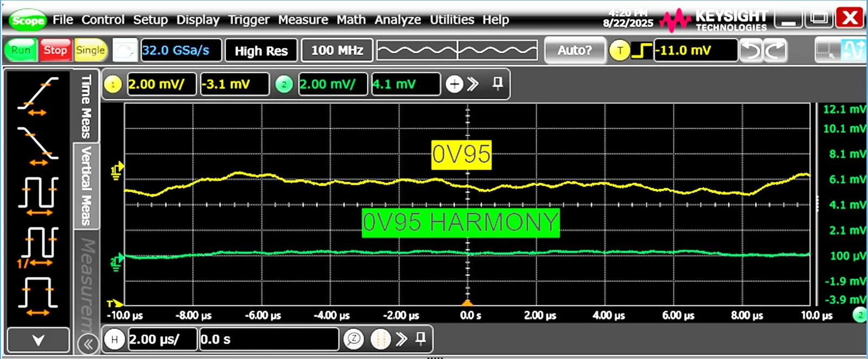This screenshot has width=868, height=359.
Task: Expand more channel settings chevron
Action: (473, 84)
